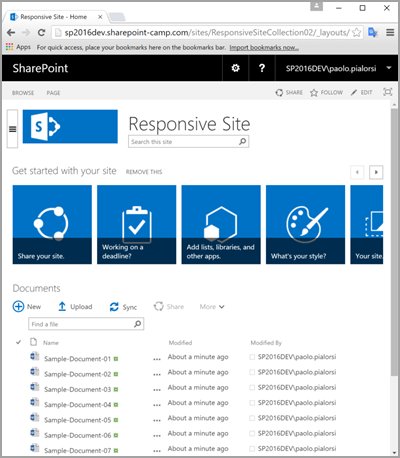Click the Upload arrow icon
400x458 pixels.
coord(62,306)
